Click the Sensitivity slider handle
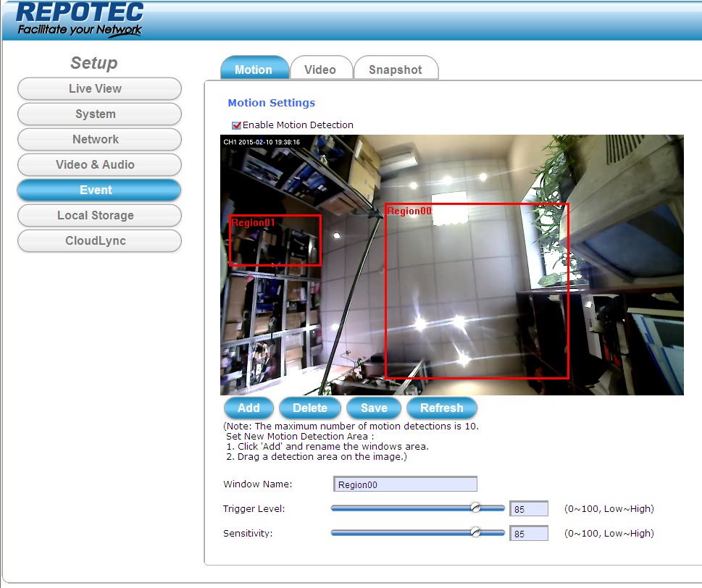 [475, 532]
